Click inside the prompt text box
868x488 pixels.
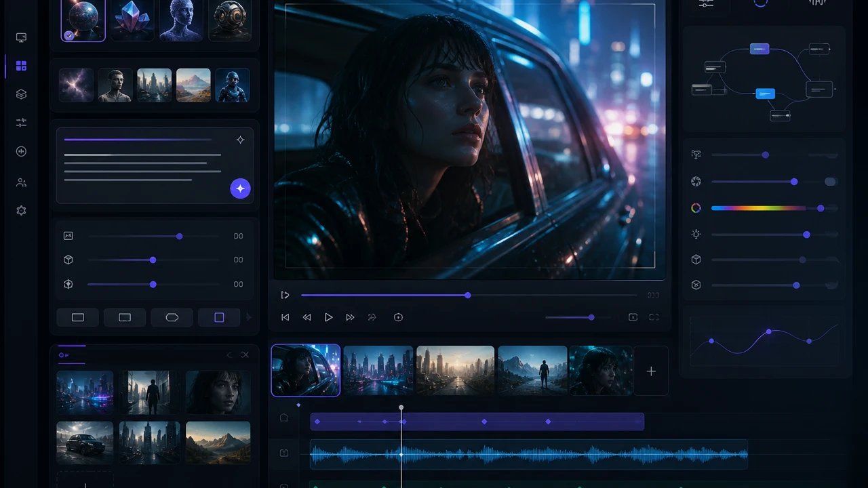pos(155,165)
